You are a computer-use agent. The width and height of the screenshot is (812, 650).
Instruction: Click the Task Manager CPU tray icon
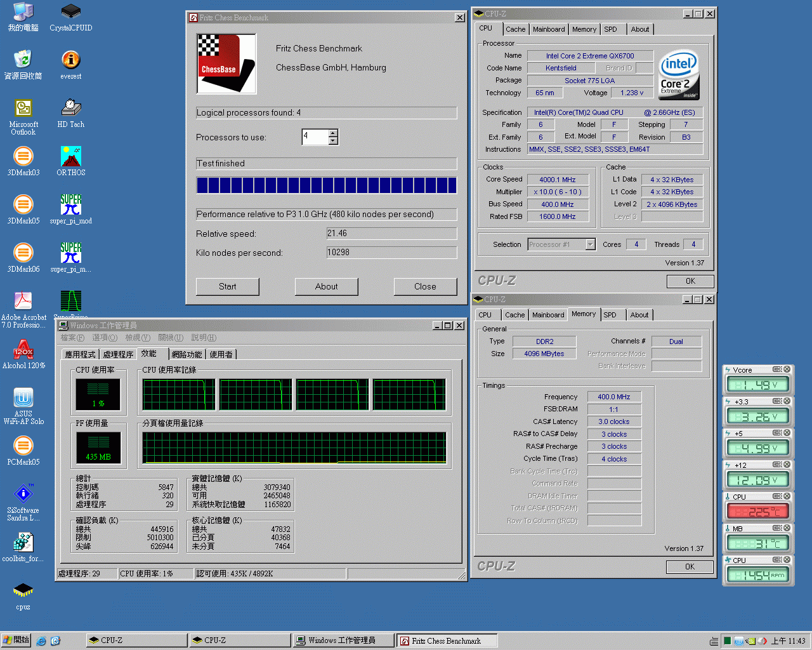pyautogui.click(x=727, y=641)
